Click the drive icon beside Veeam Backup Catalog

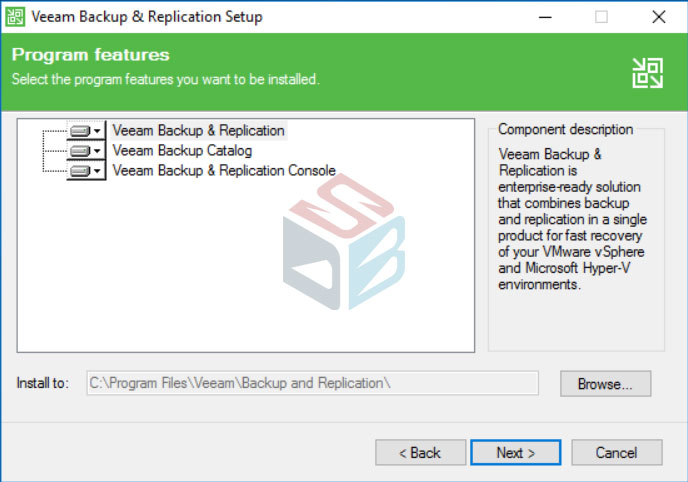click(x=80, y=151)
